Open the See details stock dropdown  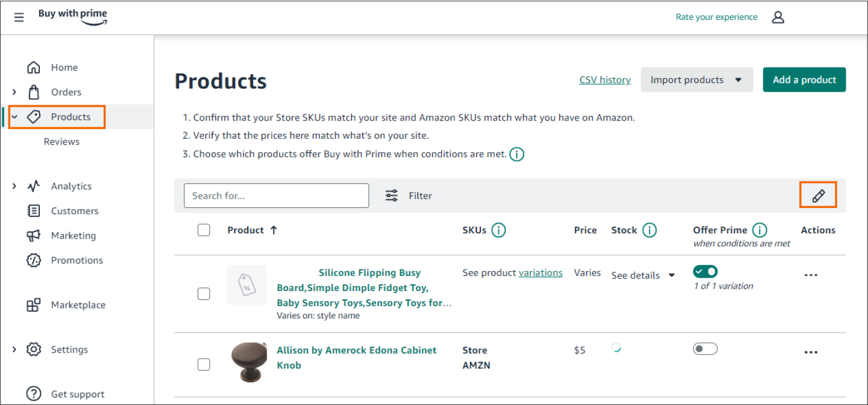click(643, 275)
